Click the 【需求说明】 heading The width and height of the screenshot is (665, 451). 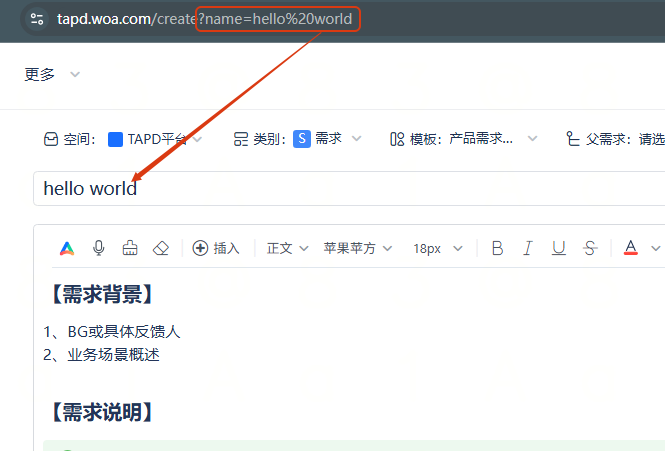pos(102,412)
